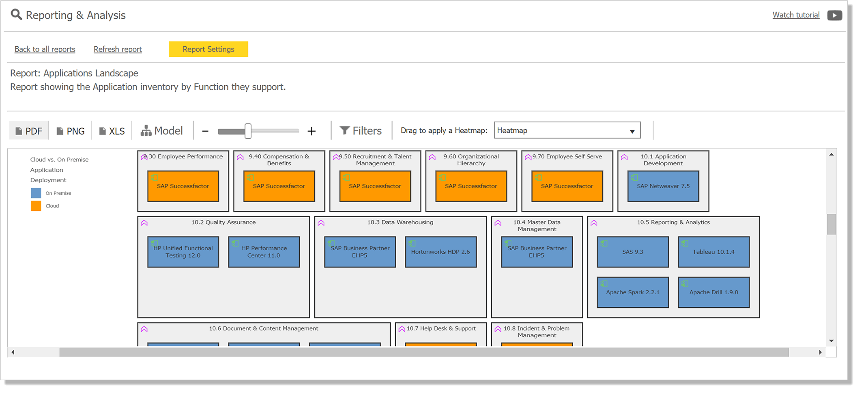The width and height of the screenshot is (868, 406).
Task: Click component icon on Apache Drill 1.9.0
Action: click(685, 284)
